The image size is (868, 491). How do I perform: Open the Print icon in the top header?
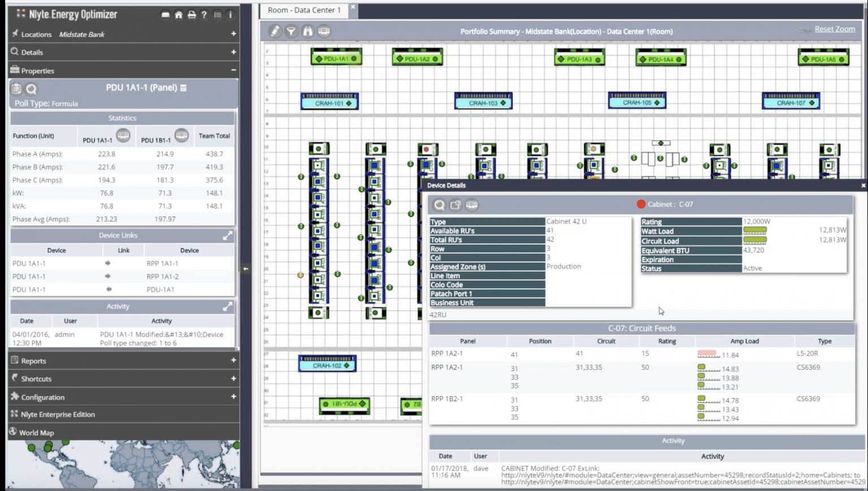tap(191, 15)
